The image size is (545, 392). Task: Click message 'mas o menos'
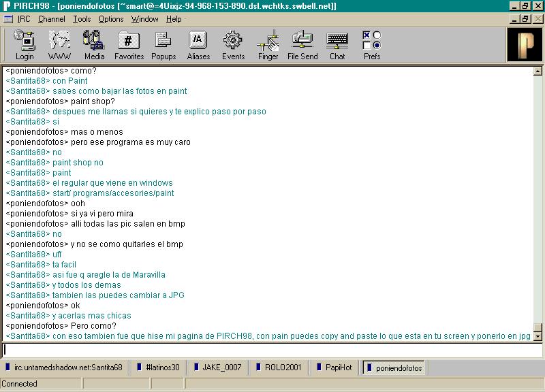click(x=97, y=132)
